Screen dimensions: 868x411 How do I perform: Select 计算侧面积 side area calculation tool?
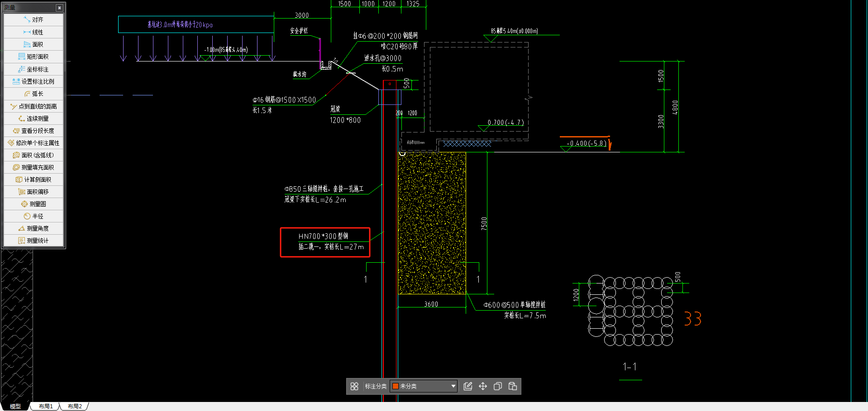coord(33,180)
